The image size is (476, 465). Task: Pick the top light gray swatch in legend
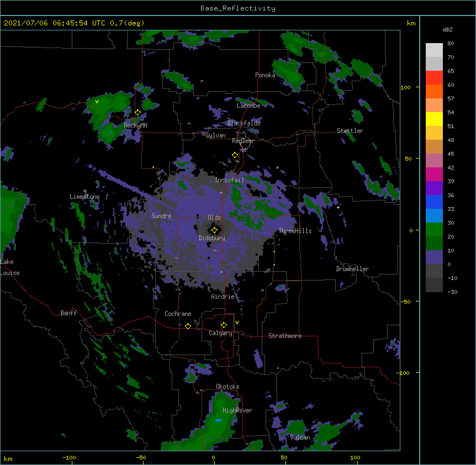tap(434, 50)
